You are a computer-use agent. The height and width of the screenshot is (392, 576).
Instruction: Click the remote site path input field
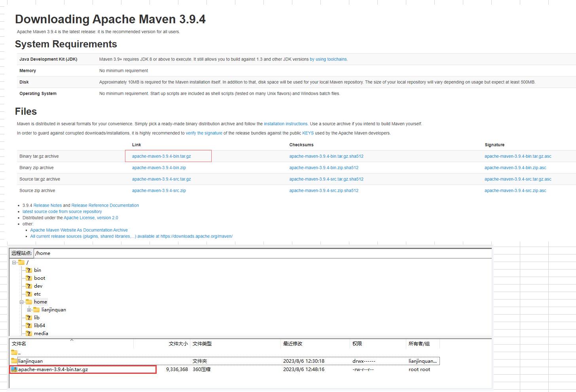point(261,253)
